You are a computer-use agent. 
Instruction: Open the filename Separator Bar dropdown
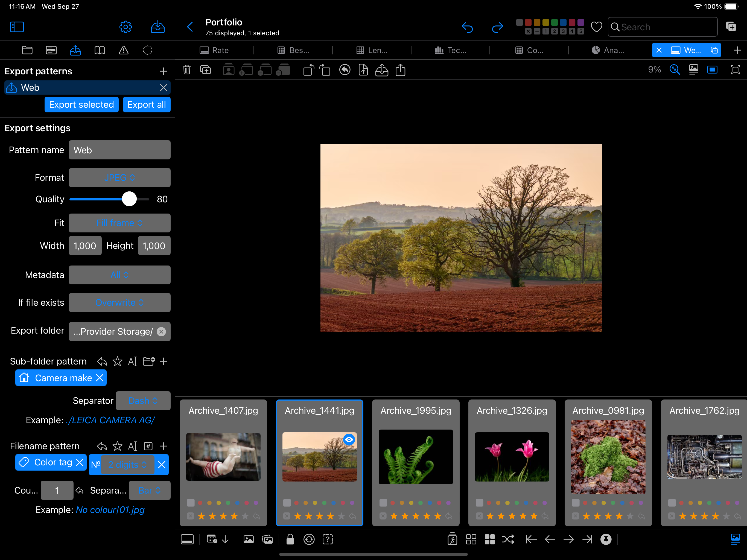coord(150,491)
